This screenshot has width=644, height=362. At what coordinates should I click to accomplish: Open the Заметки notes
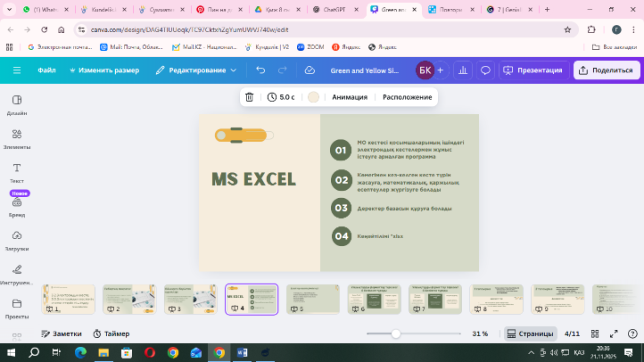click(x=62, y=333)
